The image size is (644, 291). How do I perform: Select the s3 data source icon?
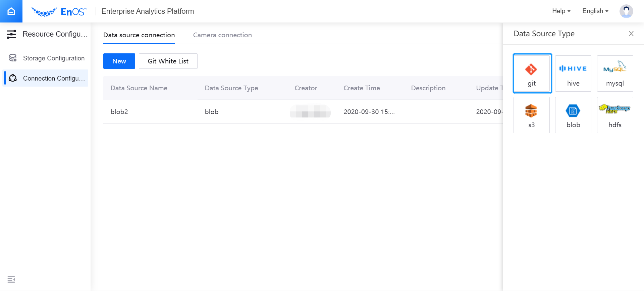pos(531,115)
